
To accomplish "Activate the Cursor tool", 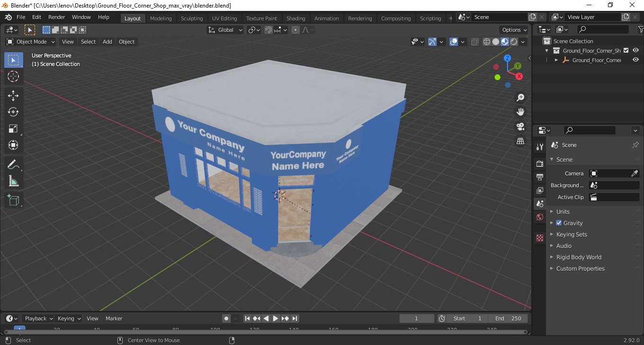I will point(13,77).
